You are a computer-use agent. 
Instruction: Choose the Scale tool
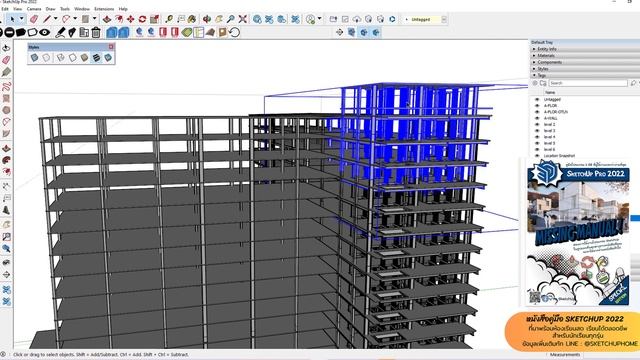[x=154, y=19]
